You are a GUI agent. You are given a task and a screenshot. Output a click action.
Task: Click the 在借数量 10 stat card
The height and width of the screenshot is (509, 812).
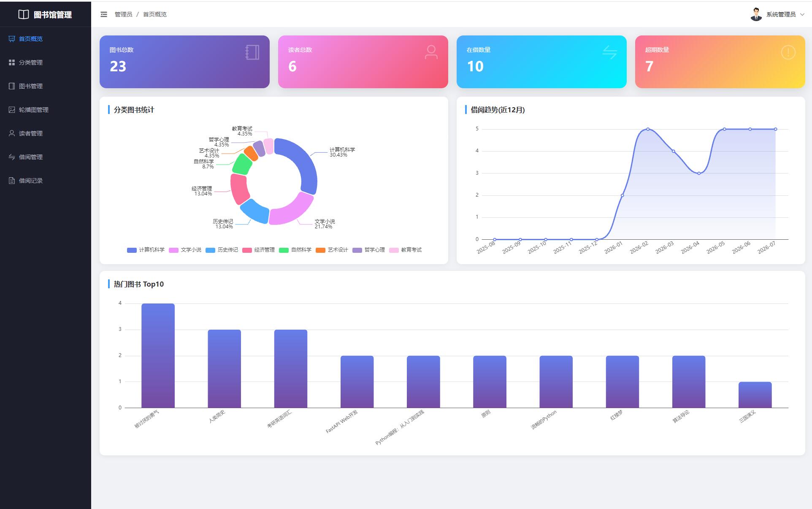tap(541, 62)
